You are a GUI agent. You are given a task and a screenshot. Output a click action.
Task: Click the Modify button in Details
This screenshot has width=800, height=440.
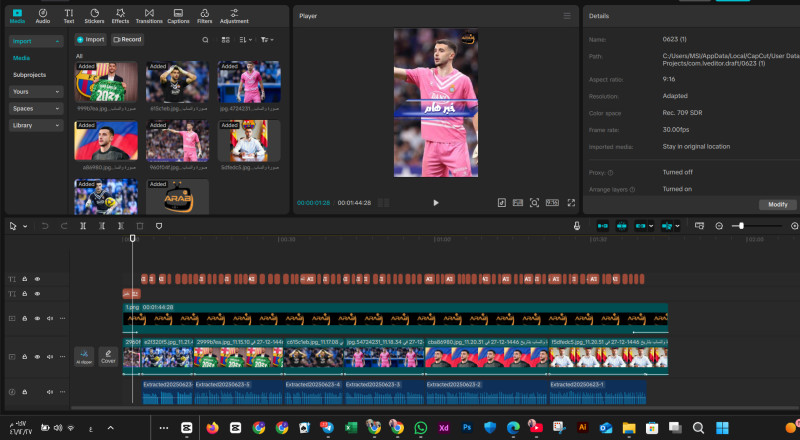click(x=777, y=204)
